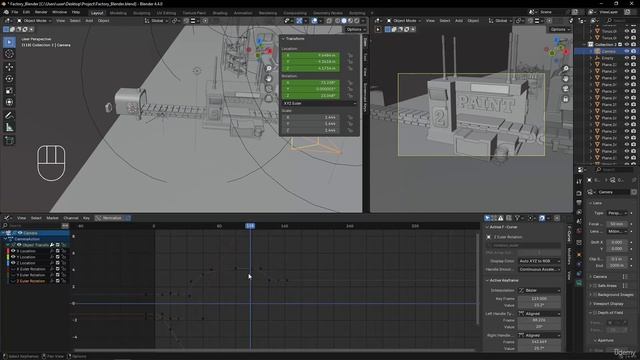
Task: Click the Blender logo icon
Action: coord(6,12)
